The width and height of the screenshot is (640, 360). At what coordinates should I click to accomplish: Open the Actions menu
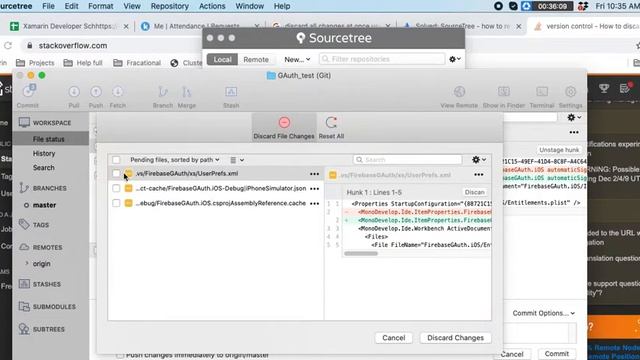pyautogui.click(x=212, y=6)
